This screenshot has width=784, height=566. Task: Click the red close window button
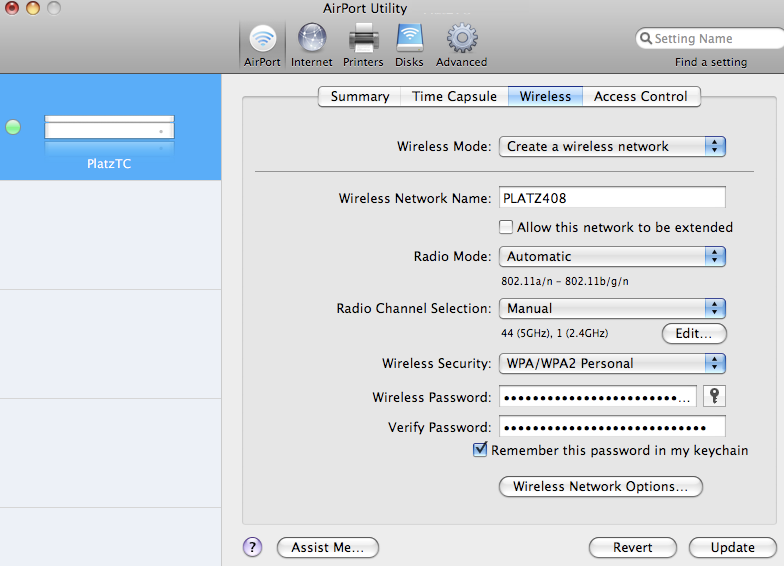click(x=12, y=8)
